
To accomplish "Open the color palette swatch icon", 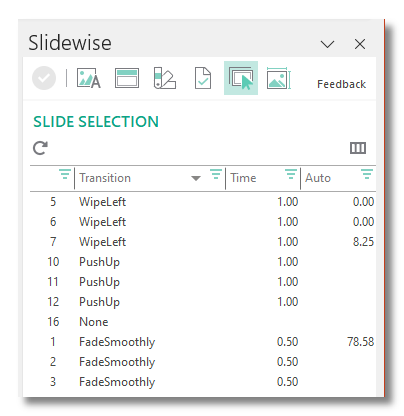I will pos(165,78).
